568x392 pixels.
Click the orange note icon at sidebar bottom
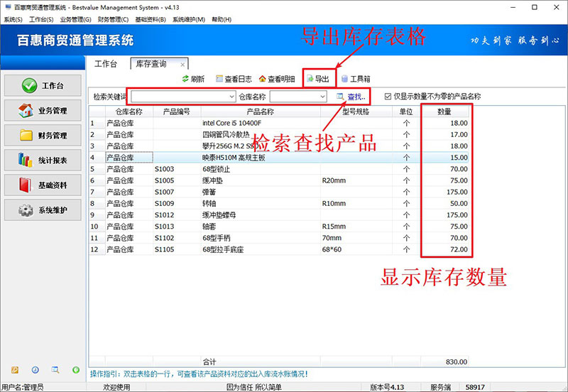point(15,370)
